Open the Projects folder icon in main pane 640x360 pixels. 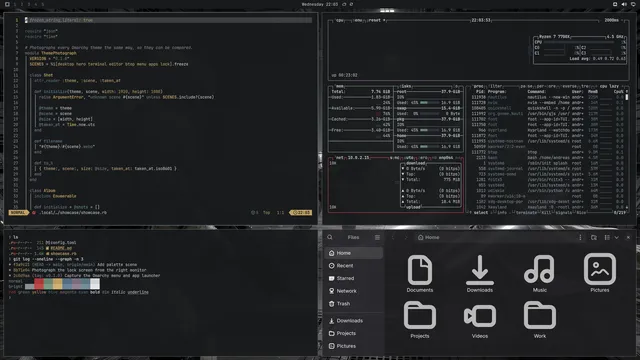(x=420, y=320)
